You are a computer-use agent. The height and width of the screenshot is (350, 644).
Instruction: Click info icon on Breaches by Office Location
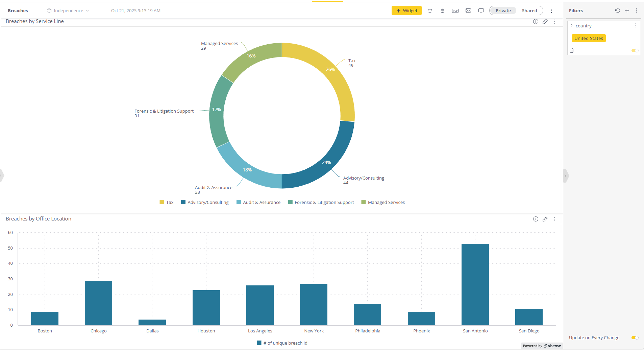[536, 219]
